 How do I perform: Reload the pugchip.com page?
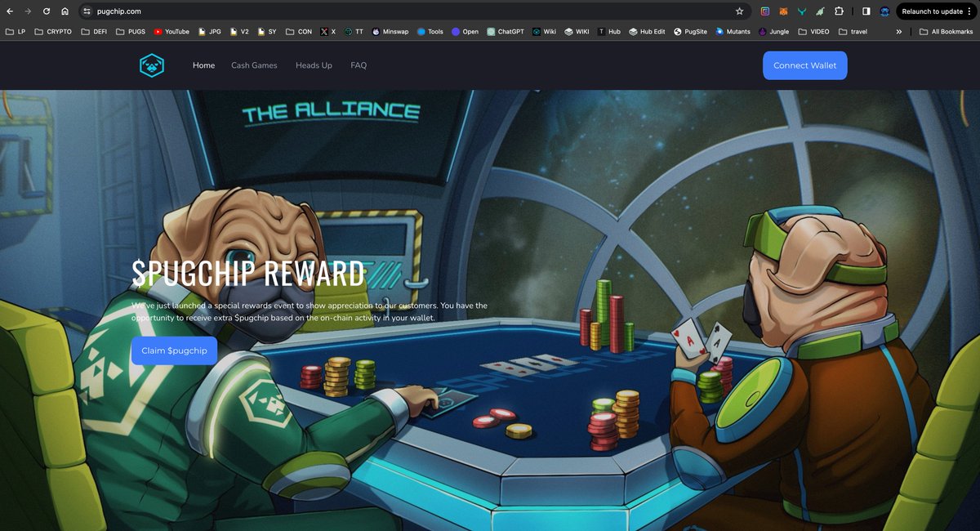click(46, 11)
